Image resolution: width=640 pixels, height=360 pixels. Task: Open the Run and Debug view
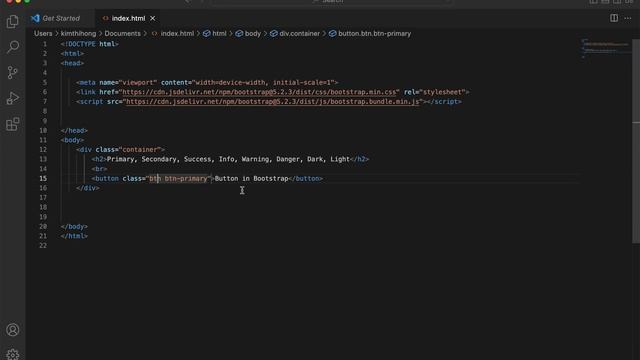[x=13, y=98]
